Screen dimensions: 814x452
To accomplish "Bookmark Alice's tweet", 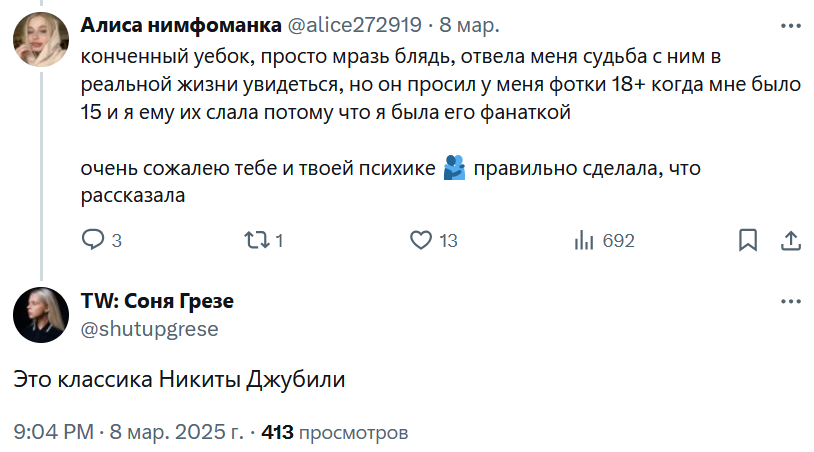I will click(747, 240).
